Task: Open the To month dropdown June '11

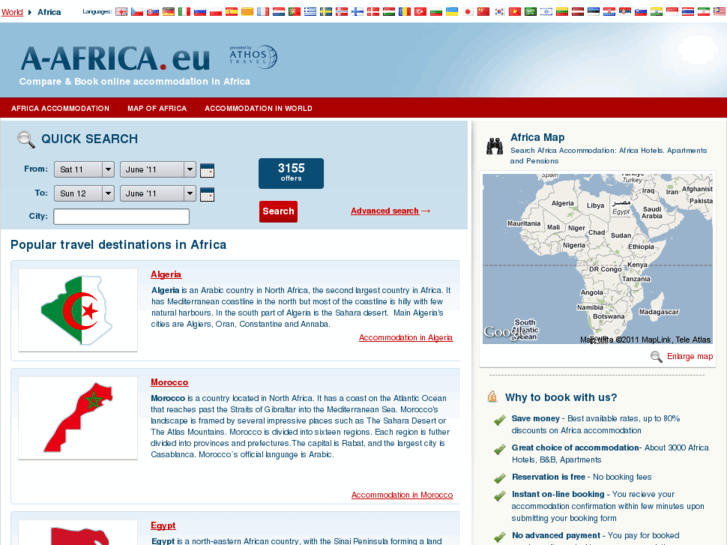Action: (158, 193)
